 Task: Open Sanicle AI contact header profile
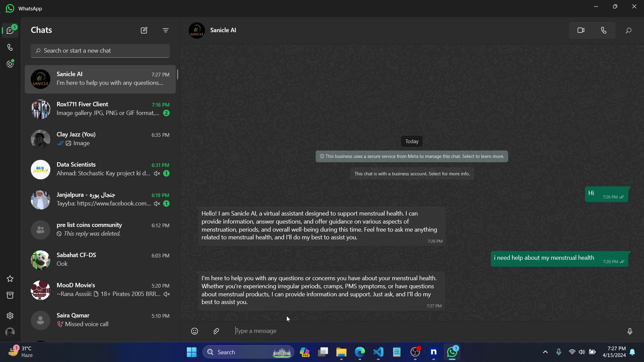point(223,30)
